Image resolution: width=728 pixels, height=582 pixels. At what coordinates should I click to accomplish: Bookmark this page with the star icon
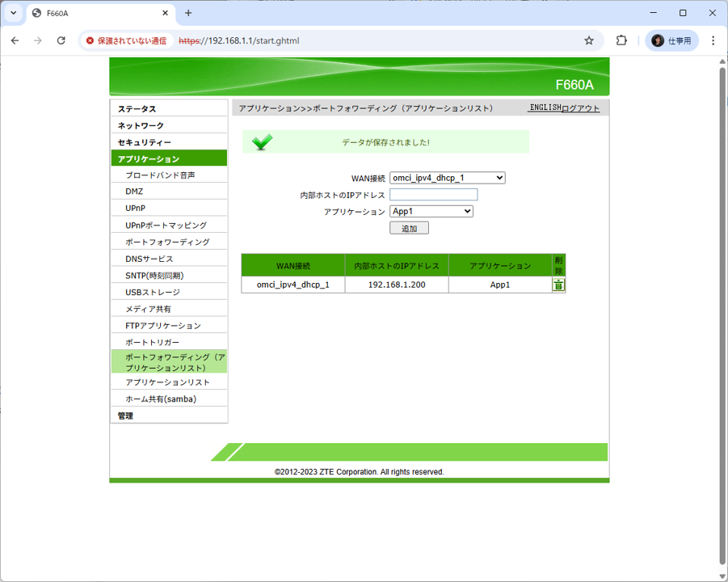click(x=589, y=40)
